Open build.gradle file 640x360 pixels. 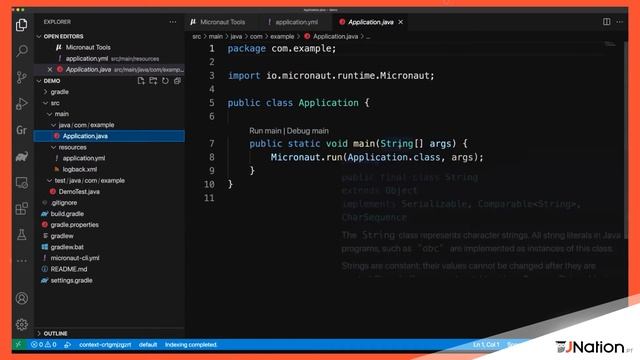67,214
